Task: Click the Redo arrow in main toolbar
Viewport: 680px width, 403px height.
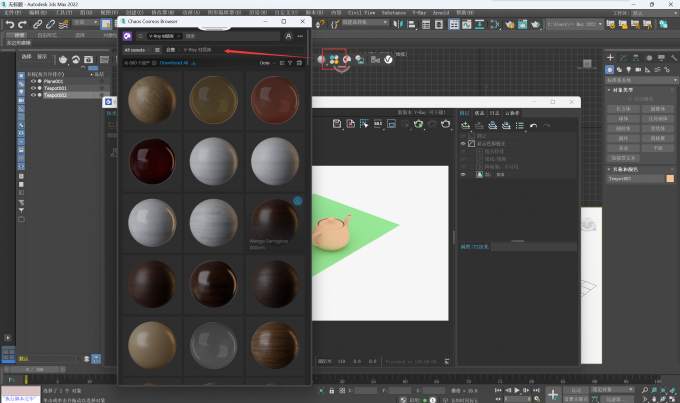Action: pyautogui.click(x=23, y=24)
